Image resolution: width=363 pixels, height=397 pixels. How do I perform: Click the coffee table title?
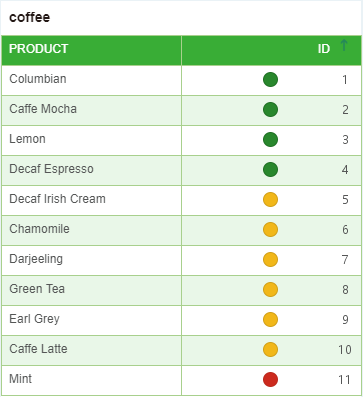click(x=30, y=17)
